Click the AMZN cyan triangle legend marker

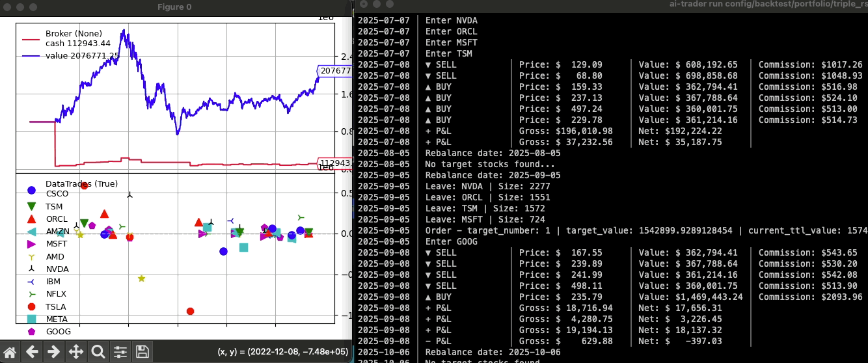point(31,231)
